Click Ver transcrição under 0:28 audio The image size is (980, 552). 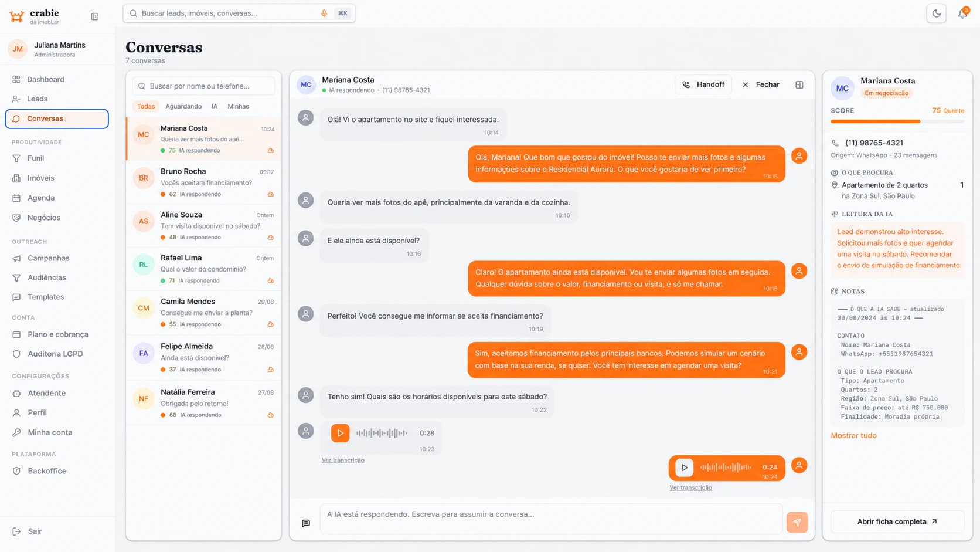343,460
